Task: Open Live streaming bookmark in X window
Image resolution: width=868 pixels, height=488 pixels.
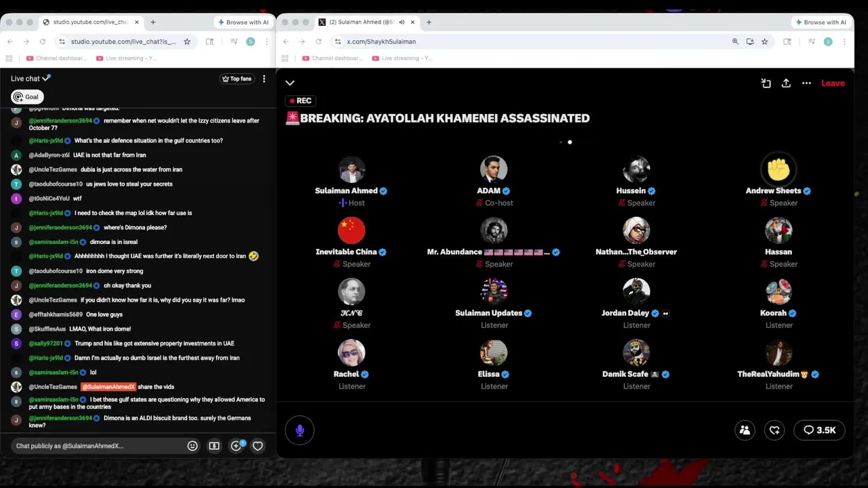Action: (401, 58)
